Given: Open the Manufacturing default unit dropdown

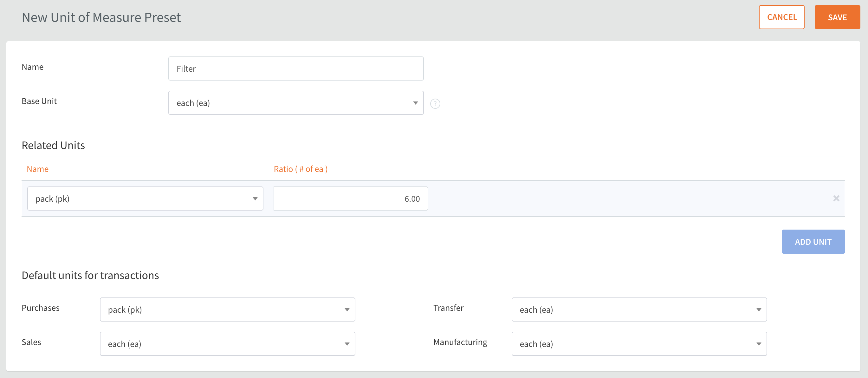Looking at the screenshot, I should (639, 344).
